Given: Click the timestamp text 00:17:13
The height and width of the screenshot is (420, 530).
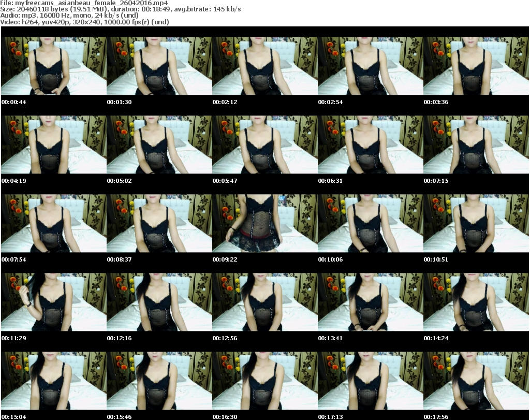Looking at the screenshot, I should point(330,417).
